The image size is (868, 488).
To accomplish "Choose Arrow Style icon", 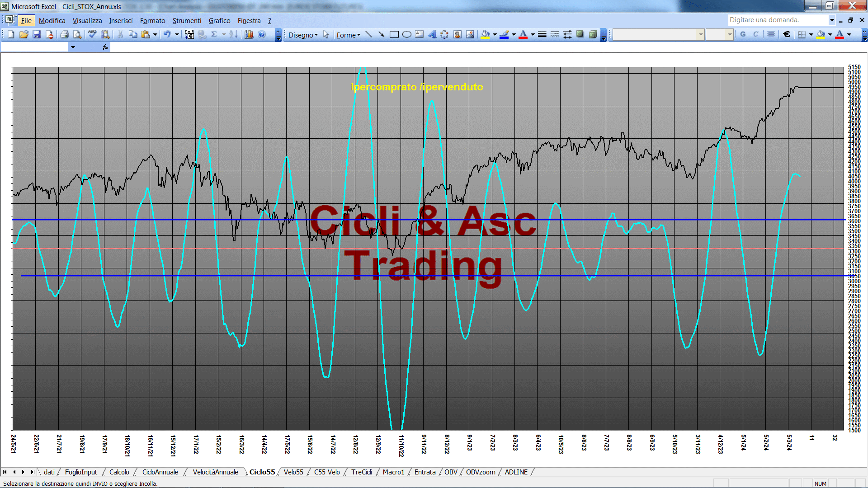I will coord(567,35).
